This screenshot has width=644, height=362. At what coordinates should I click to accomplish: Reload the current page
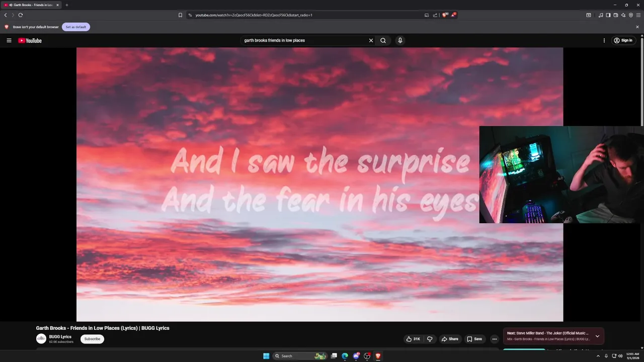21,15
